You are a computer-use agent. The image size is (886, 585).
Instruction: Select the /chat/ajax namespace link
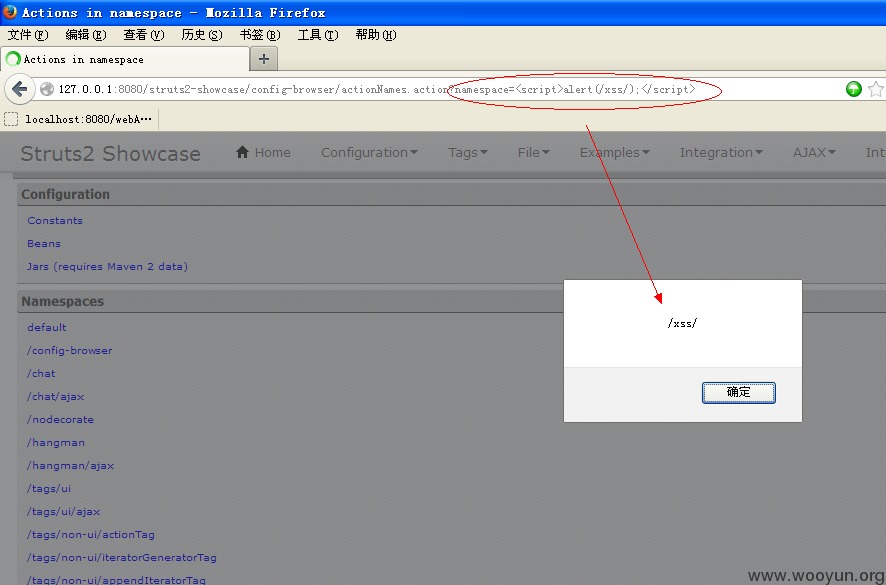55,397
